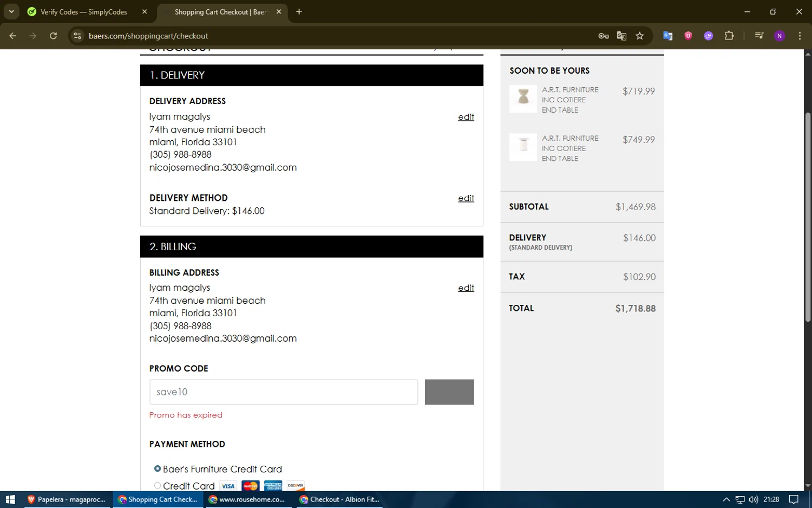Select the Shopping Cart Checkout tab

tap(221, 12)
